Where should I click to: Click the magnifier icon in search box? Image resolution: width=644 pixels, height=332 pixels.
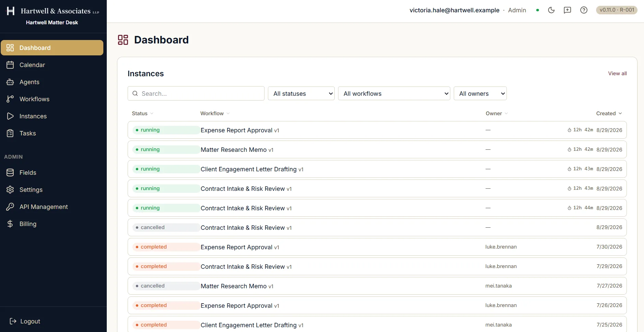135,93
